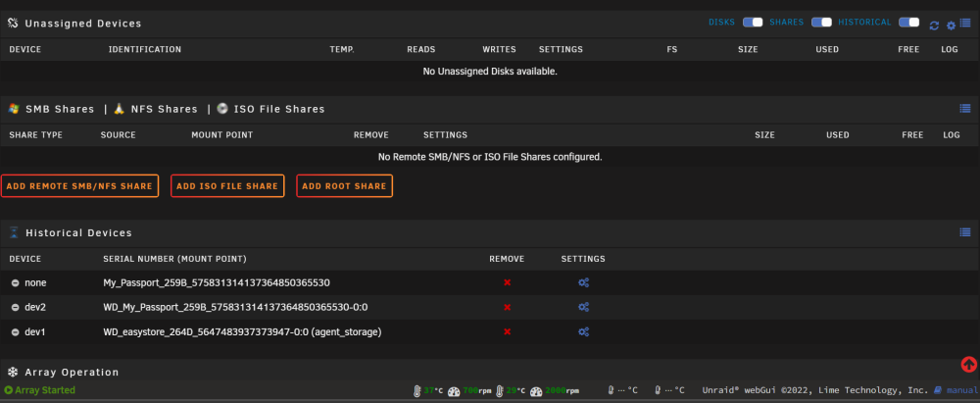980x403 pixels.
Task: Open settings for the WD_easystore dev1 device
Action: 583,331
